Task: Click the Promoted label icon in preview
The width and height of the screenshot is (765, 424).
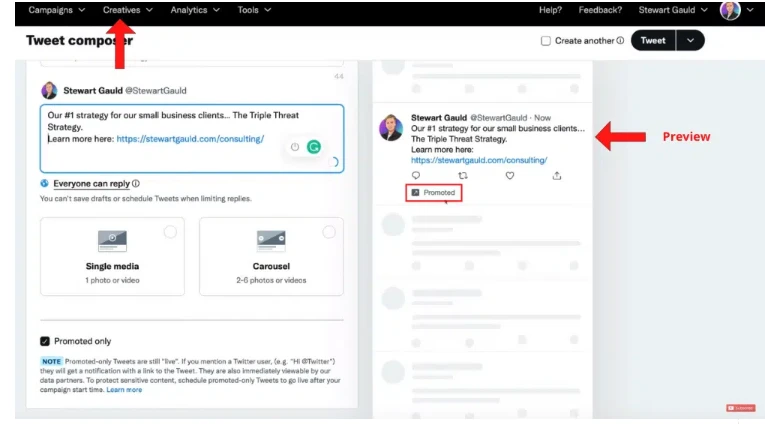Action: tap(415, 193)
